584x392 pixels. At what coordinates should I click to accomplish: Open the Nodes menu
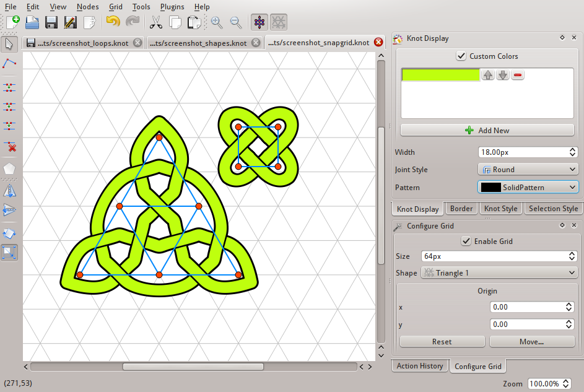(87, 7)
